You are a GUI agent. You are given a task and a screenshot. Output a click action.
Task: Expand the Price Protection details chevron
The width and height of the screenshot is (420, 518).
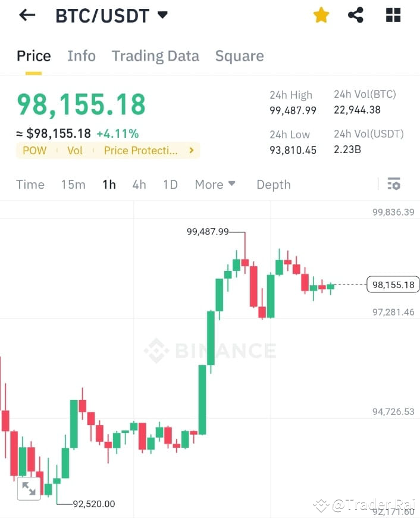190,151
